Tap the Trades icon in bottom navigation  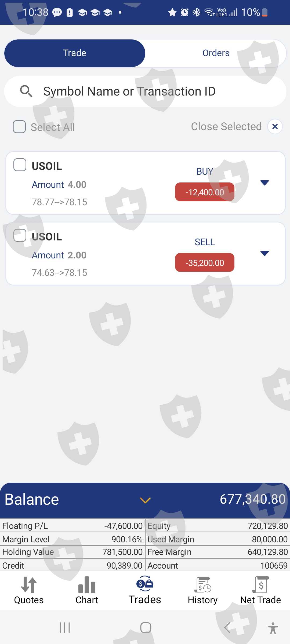tap(145, 584)
